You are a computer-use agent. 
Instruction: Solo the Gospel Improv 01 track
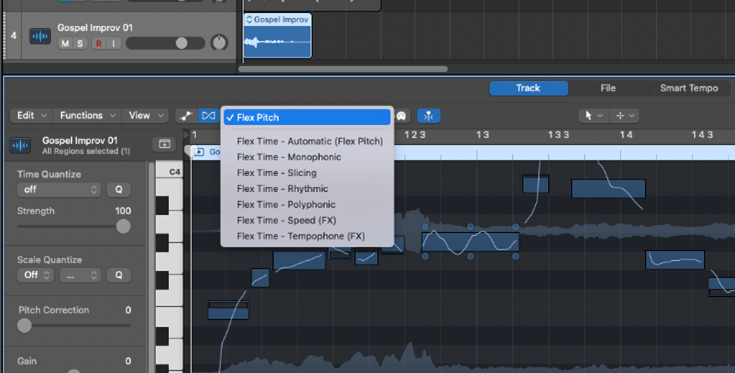pos(80,44)
